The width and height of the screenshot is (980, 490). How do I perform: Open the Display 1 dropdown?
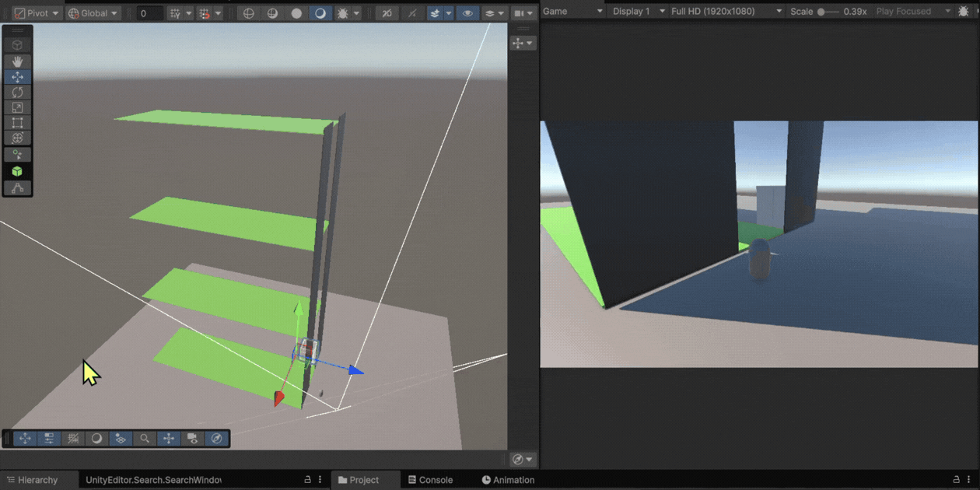(x=639, y=12)
